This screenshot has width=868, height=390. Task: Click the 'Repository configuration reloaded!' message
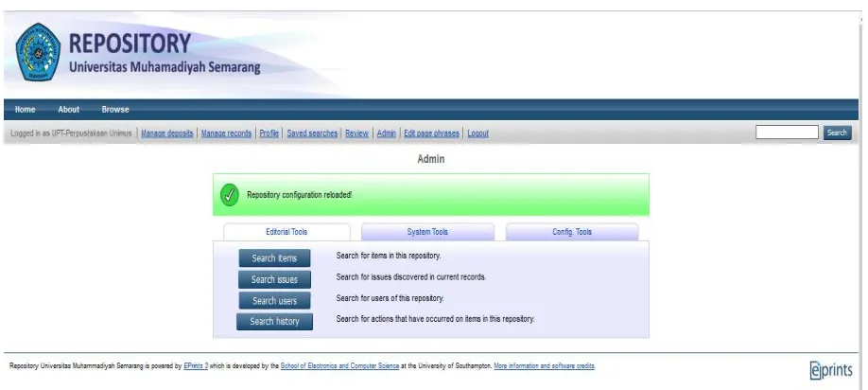(299, 195)
